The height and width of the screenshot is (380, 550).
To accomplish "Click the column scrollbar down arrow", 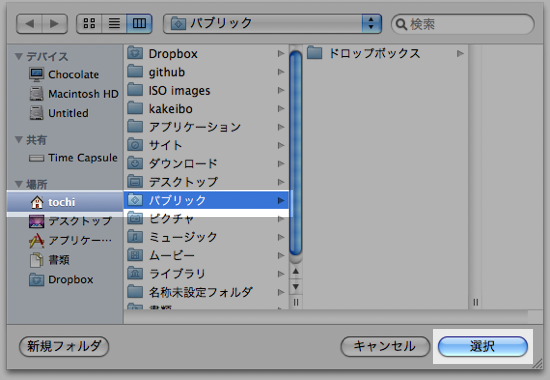I will (296, 287).
